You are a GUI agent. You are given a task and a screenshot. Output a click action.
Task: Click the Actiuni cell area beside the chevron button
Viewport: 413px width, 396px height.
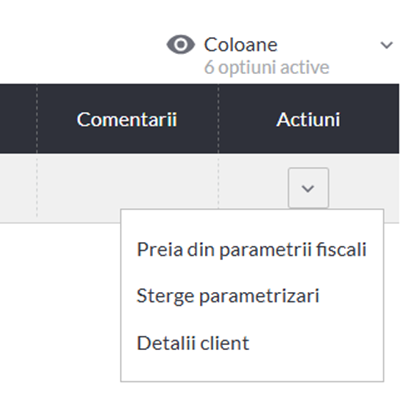(x=253, y=188)
